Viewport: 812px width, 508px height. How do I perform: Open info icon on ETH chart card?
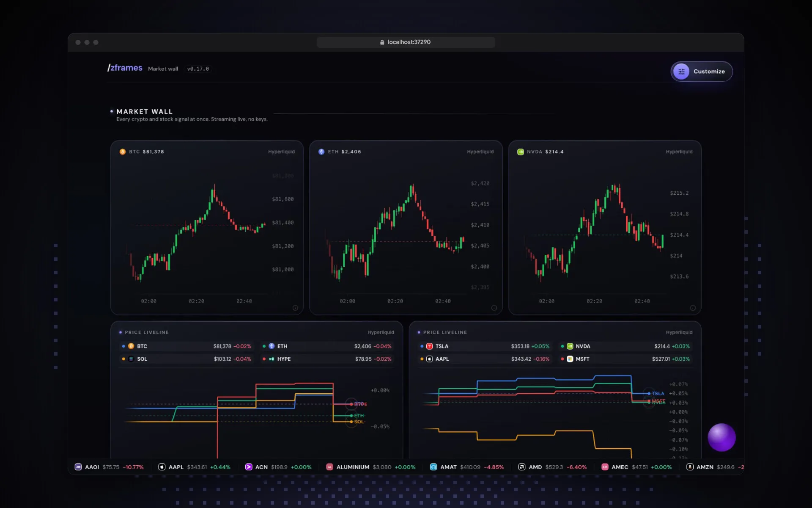(494, 308)
